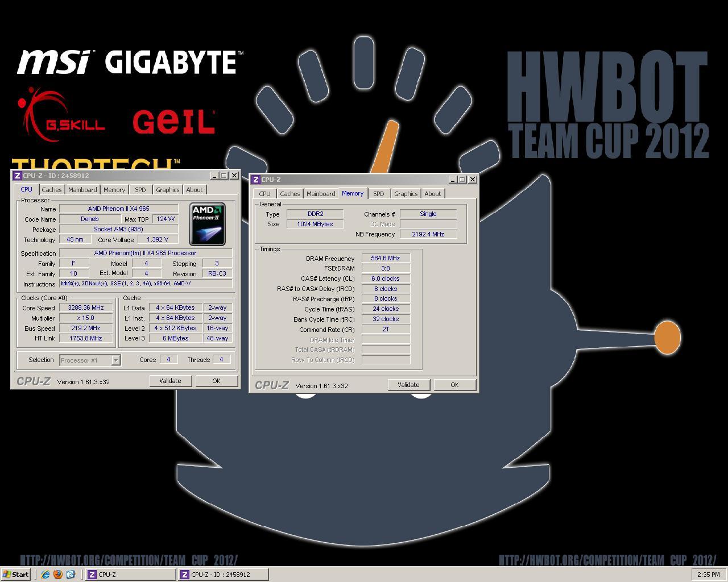Click the Specification field AMD Phenom(tm) II X4 965 Processor
This screenshot has width=728, height=582.
click(x=146, y=253)
